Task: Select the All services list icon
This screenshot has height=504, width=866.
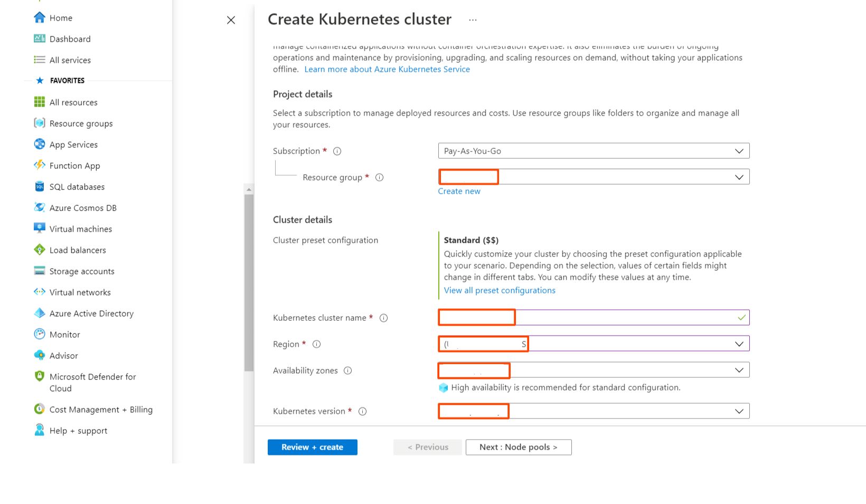Action: pos(40,60)
